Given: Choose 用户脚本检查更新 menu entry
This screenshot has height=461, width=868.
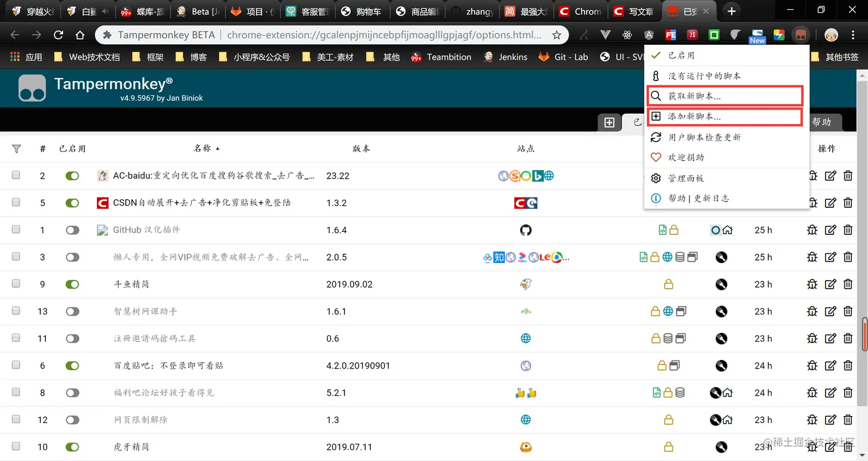Looking at the screenshot, I should click(x=727, y=137).
